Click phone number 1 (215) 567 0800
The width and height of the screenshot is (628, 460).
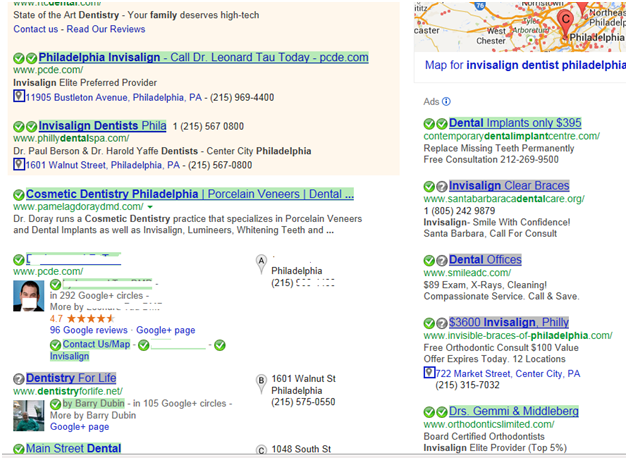pyautogui.click(x=208, y=127)
